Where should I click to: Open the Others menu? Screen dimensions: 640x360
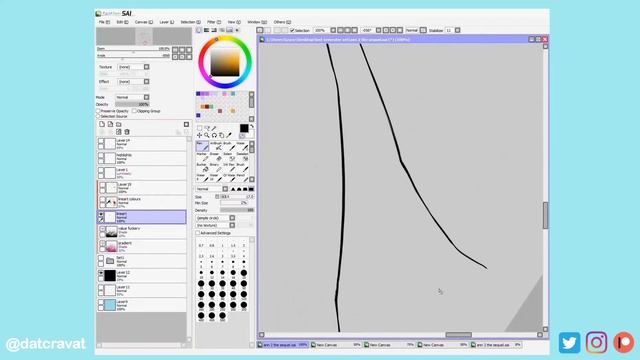pyautogui.click(x=282, y=22)
